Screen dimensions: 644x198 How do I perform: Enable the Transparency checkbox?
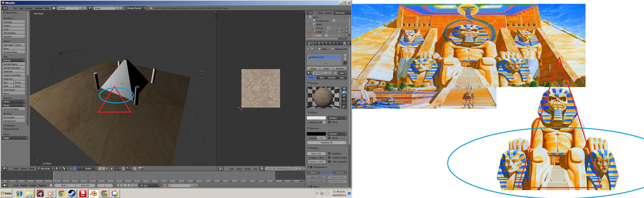point(311,167)
